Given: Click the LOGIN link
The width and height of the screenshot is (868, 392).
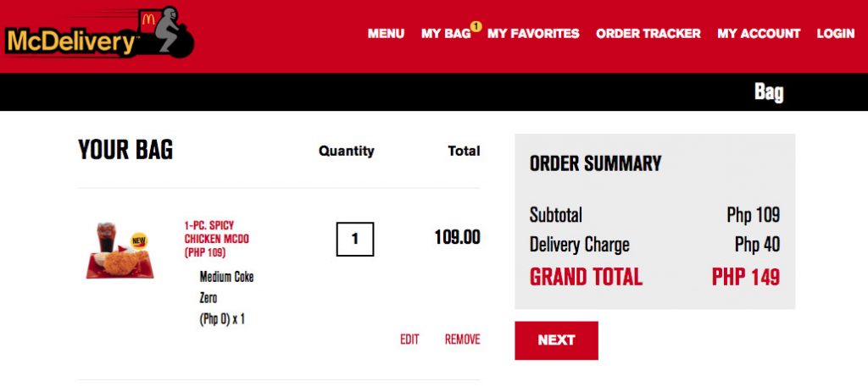Looking at the screenshot, I should click(x=836, y=34).
